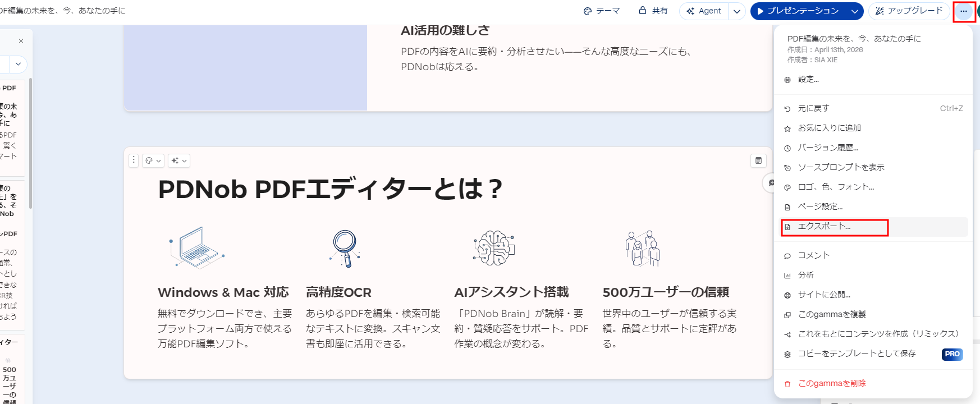The height and width of the screenshot is (404, 980).
Task: Click the card layout icon at top right
Action: click(758, 160)
